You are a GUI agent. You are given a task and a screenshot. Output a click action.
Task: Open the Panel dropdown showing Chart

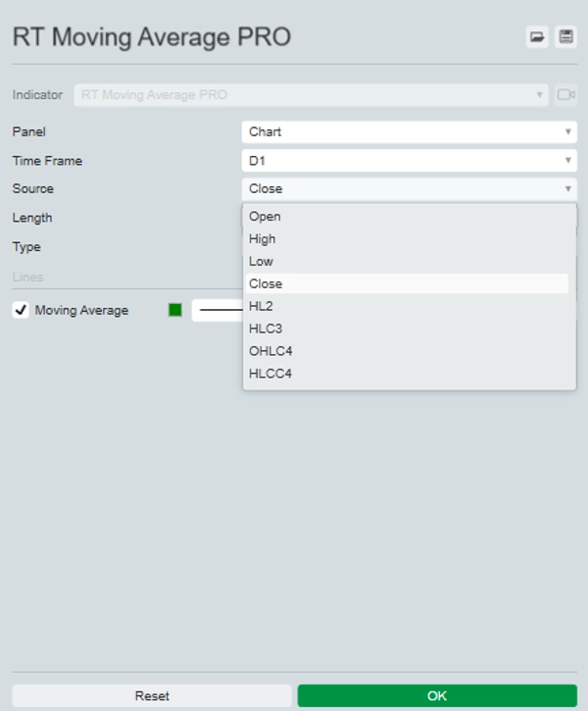(409, 131)
